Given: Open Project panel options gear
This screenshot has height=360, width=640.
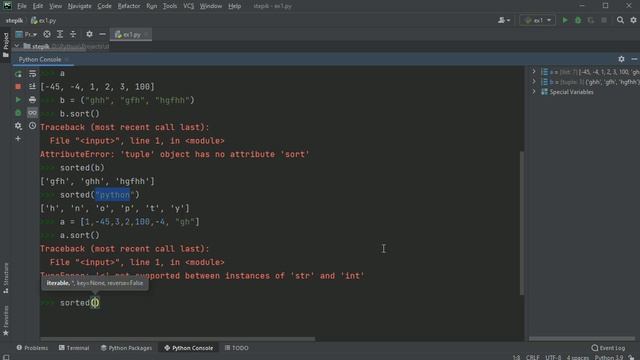Looking at the screenshot, I should 89,34.
